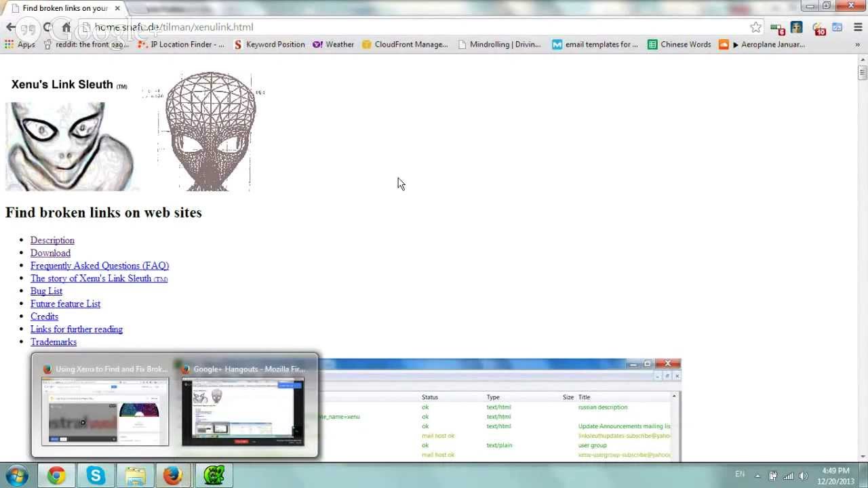
Task: Open 'Links for further reading' link
Action: pos(77,329)
